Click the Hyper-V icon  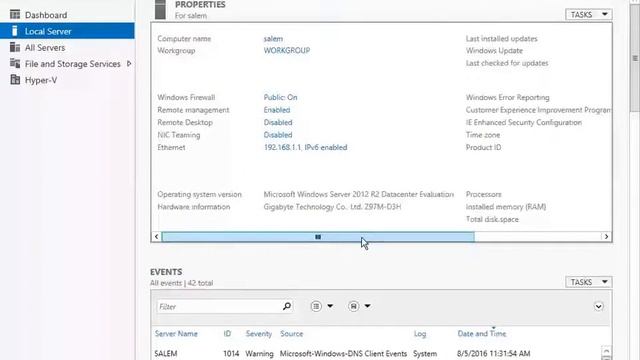[15, 80]
